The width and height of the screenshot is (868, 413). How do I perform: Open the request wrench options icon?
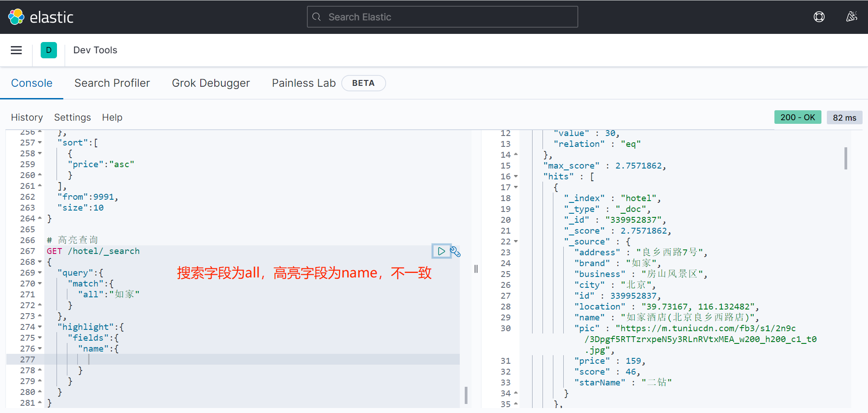[455, 252]
